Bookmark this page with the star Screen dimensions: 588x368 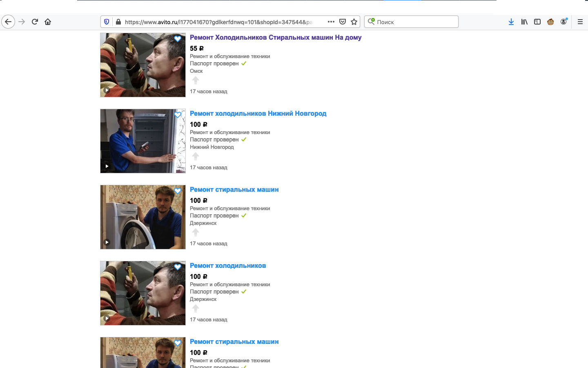(354, 22)
